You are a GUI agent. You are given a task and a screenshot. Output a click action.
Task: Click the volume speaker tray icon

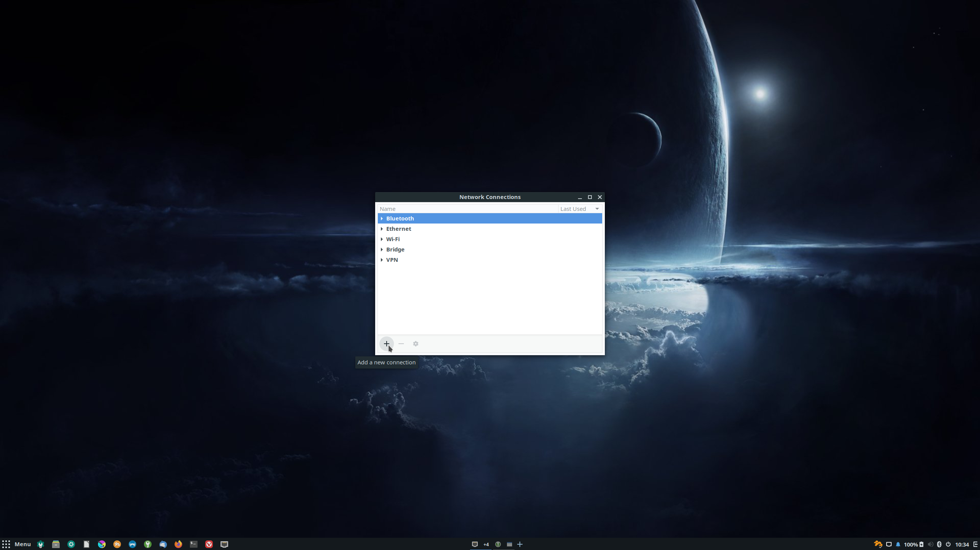point(930,544)
